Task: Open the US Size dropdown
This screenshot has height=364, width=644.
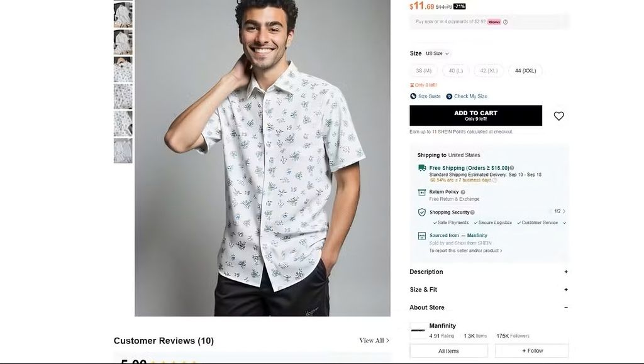Action: point(437,53)
